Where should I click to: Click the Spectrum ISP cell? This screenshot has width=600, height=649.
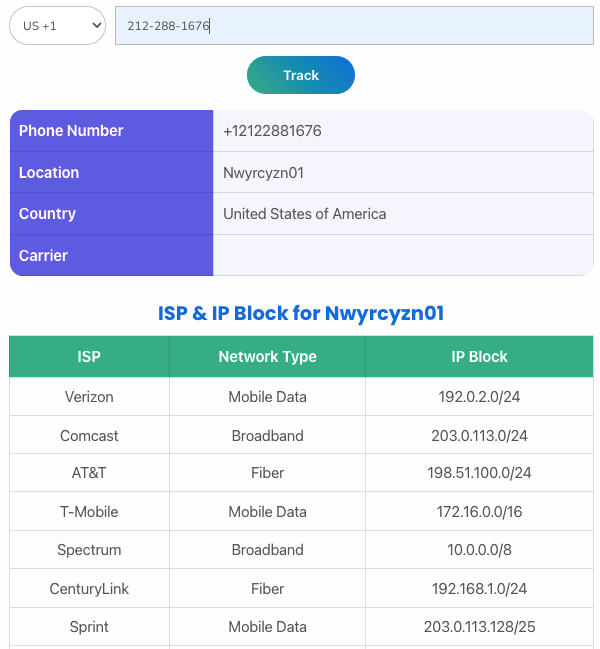(89, 550)
